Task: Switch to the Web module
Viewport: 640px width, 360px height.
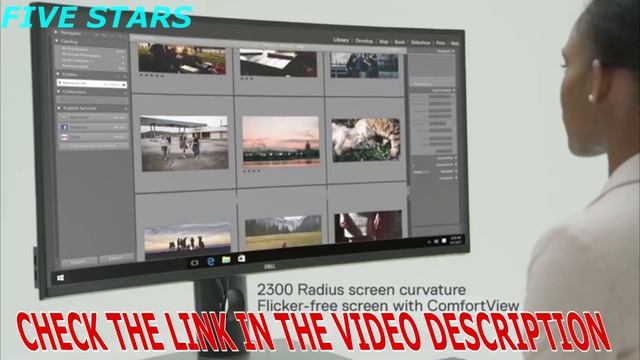Action: [455, 43]
